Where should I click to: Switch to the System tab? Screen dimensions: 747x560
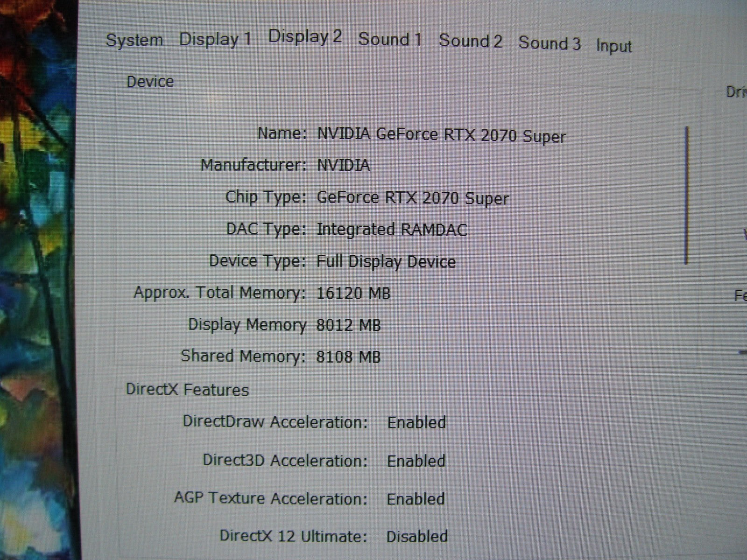point(134,40)
